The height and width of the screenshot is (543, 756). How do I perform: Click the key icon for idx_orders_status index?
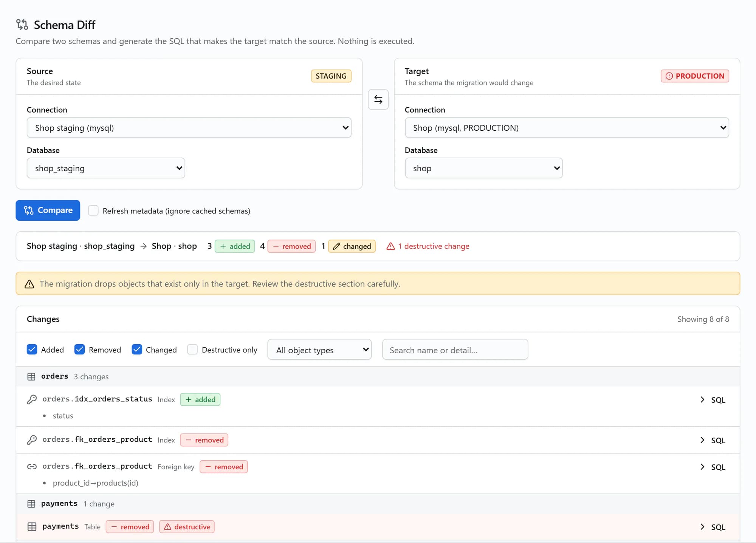pos(32,399)
